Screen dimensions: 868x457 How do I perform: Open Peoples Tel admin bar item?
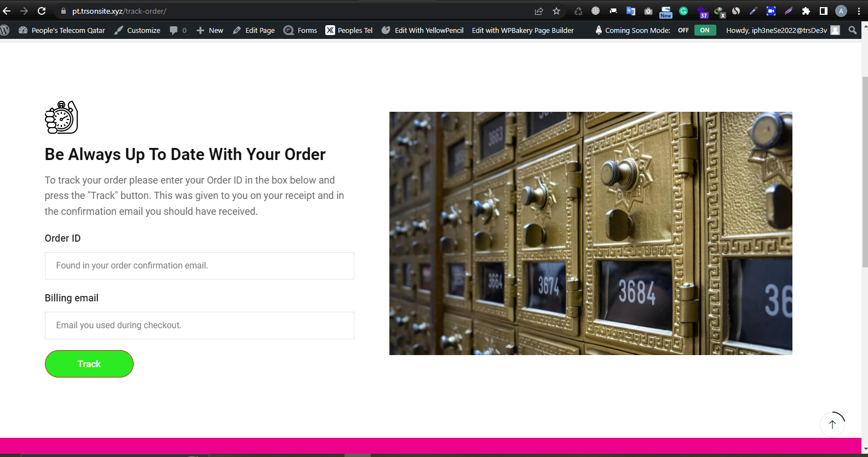[x=349, y=30]
